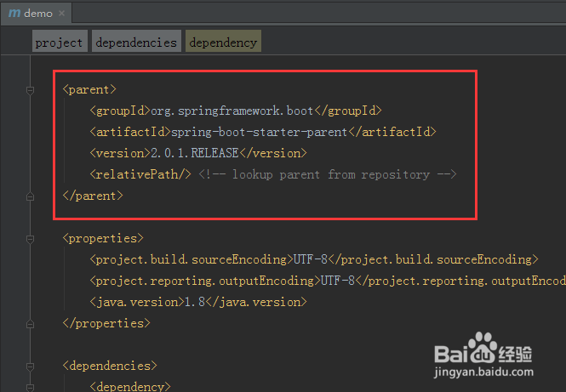566x392 pixels.
Task: Click the opening parent tag text
Action: [x=89, y=89]
